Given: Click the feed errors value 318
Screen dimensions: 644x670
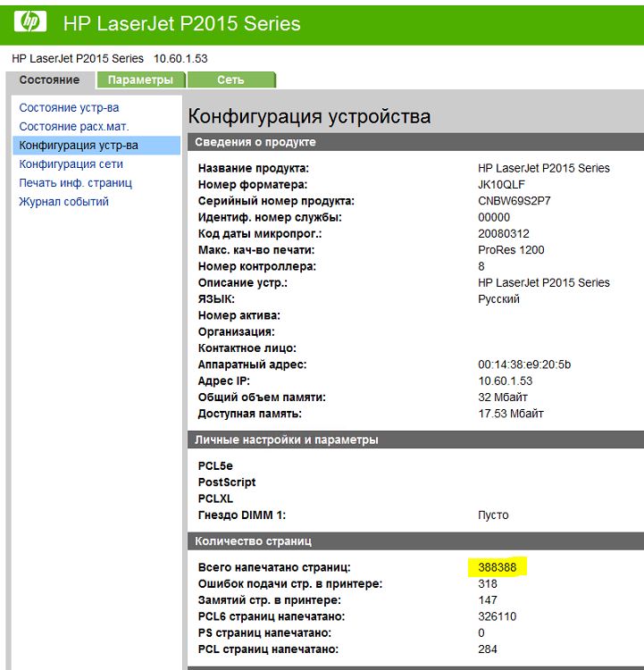Looking at the screenshot, I should 487,583.
